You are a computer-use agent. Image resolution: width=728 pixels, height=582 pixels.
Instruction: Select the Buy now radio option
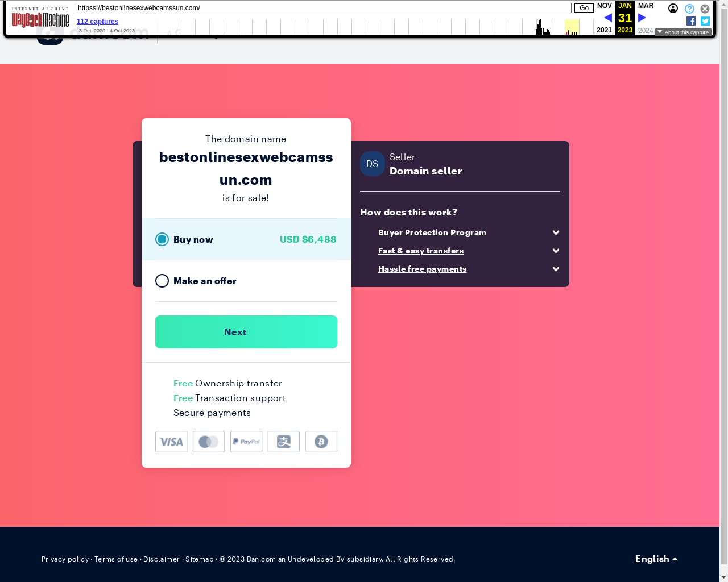point(162,239)
